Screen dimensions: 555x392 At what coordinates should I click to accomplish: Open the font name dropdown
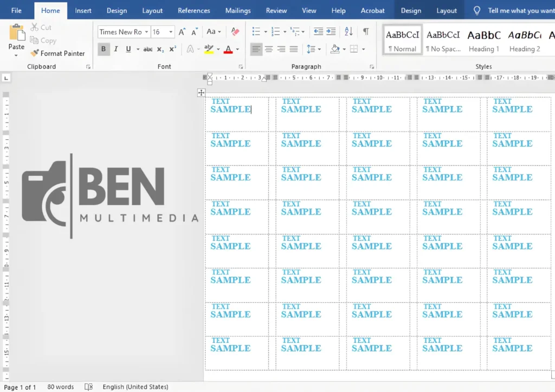point(147,31)
